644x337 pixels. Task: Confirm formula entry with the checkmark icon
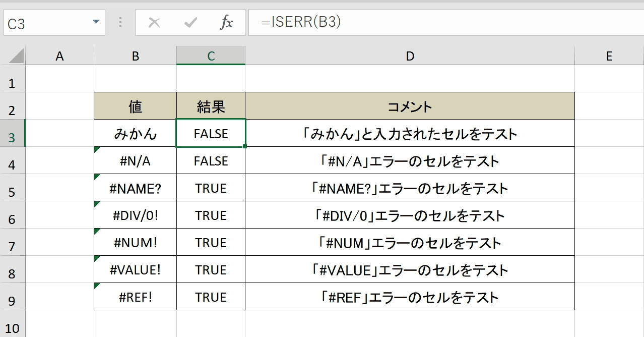(190, 22)
